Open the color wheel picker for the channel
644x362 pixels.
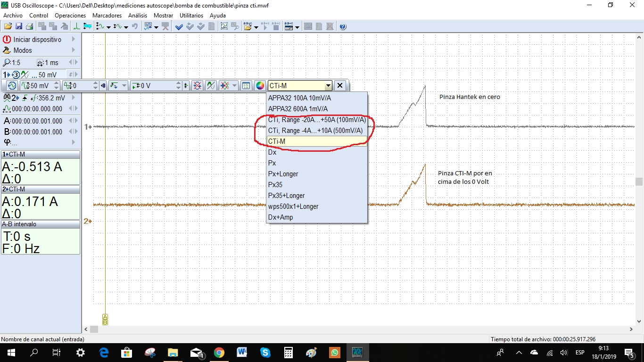pos(260,86)
